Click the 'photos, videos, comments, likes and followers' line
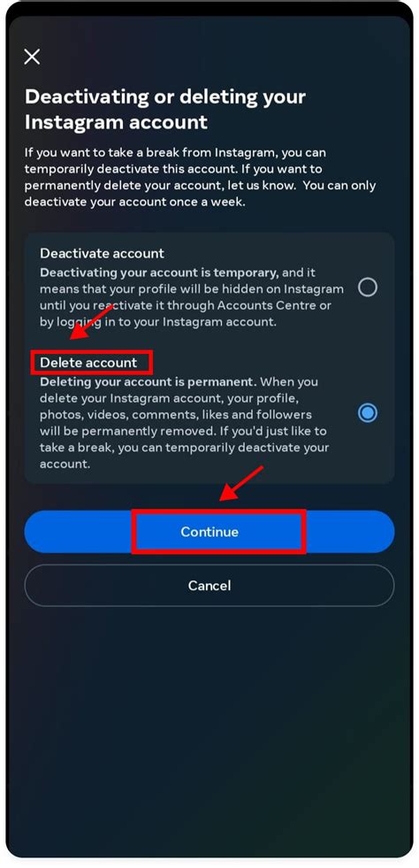419x868 pixels. 175,415
